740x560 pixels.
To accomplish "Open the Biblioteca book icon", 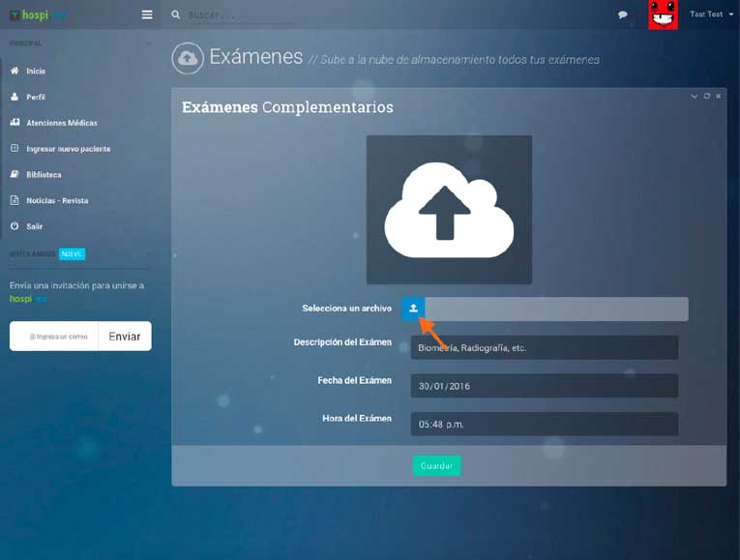I will pyautogui.click(x=15, y=175).
